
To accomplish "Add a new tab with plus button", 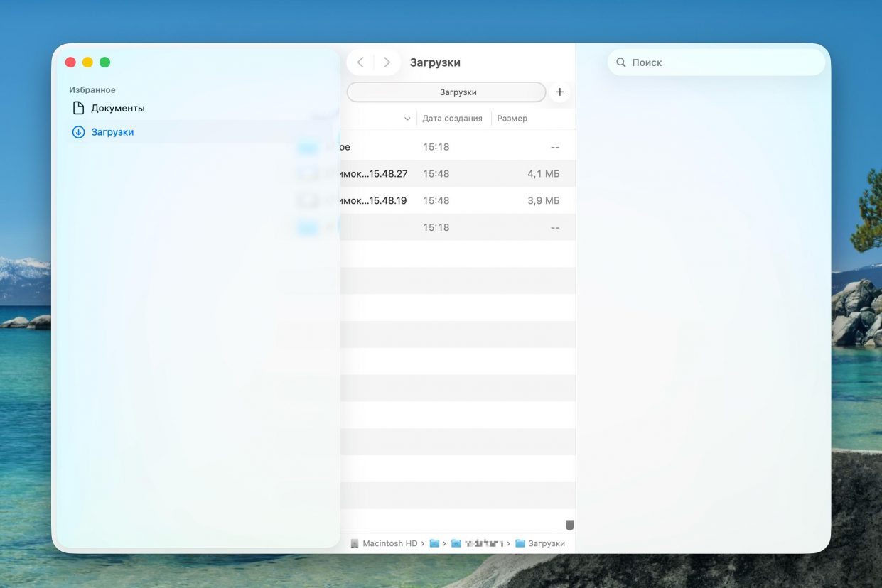I will pos(559,92).
